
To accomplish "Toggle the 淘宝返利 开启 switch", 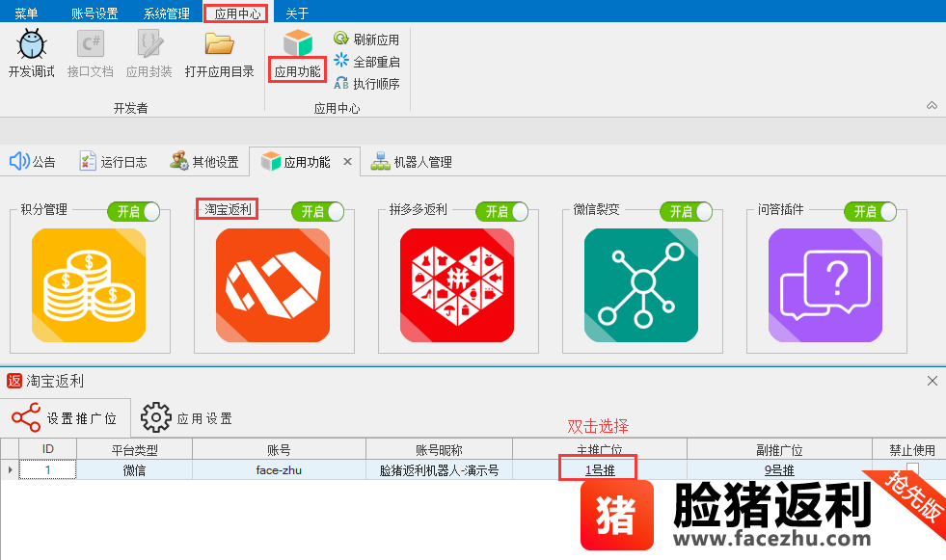I will pyautogui.click(x=317, y=212).
